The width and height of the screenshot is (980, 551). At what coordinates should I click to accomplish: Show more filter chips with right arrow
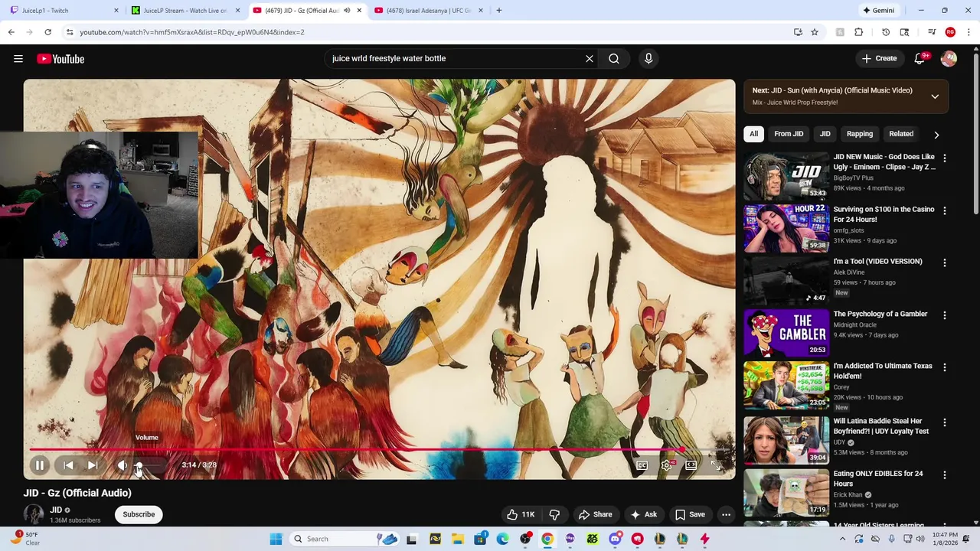tap(936, 135)
